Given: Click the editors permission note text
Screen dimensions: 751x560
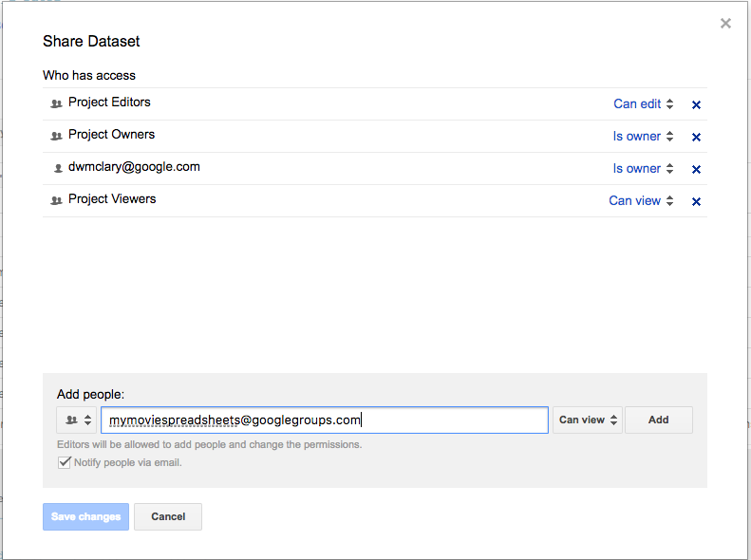Looking at the screenshot, I should (209, 444).
